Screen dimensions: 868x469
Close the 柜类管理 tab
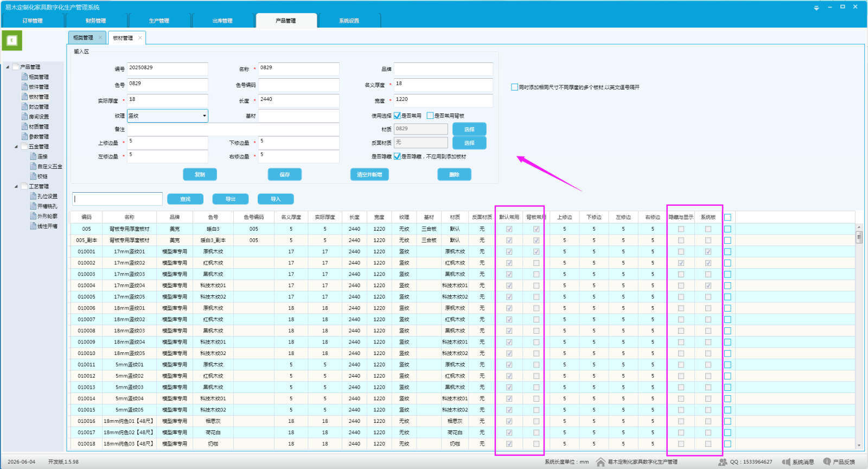(100, 37)
